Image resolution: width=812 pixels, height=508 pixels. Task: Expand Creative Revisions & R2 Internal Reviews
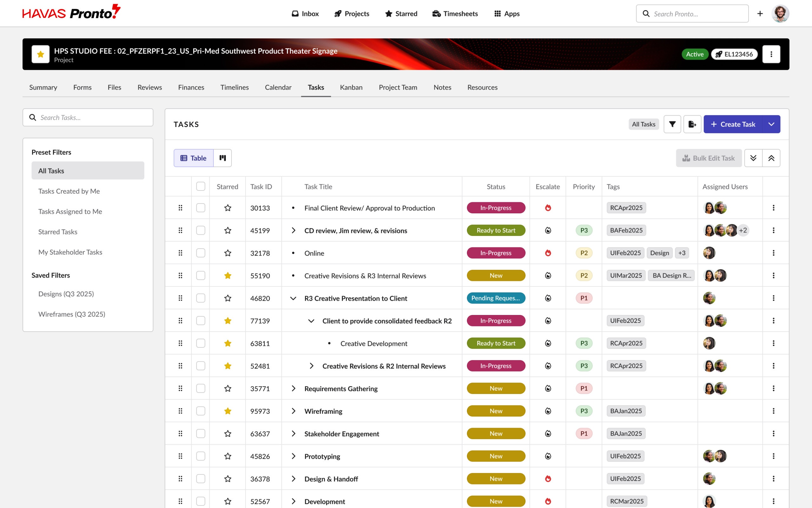click(x=311, y=366)
